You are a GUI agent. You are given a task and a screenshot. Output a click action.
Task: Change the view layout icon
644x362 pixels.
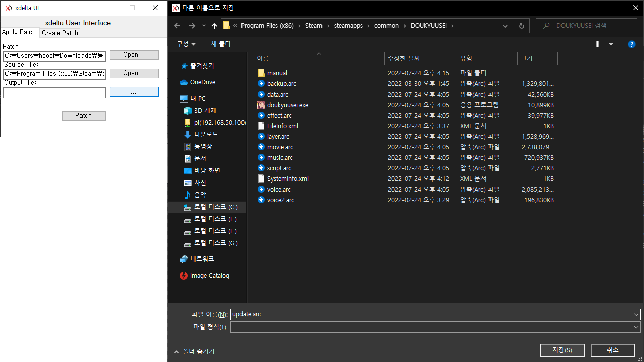600,44
